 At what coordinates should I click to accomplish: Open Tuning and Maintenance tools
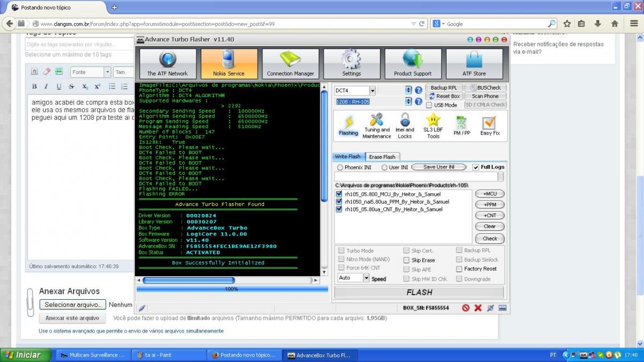click(377, 125)
